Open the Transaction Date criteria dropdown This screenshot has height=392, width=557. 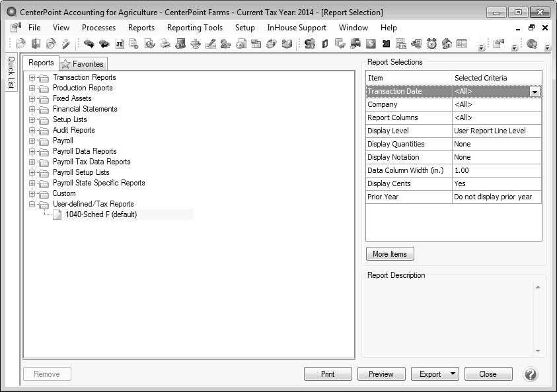click(535, 92)
